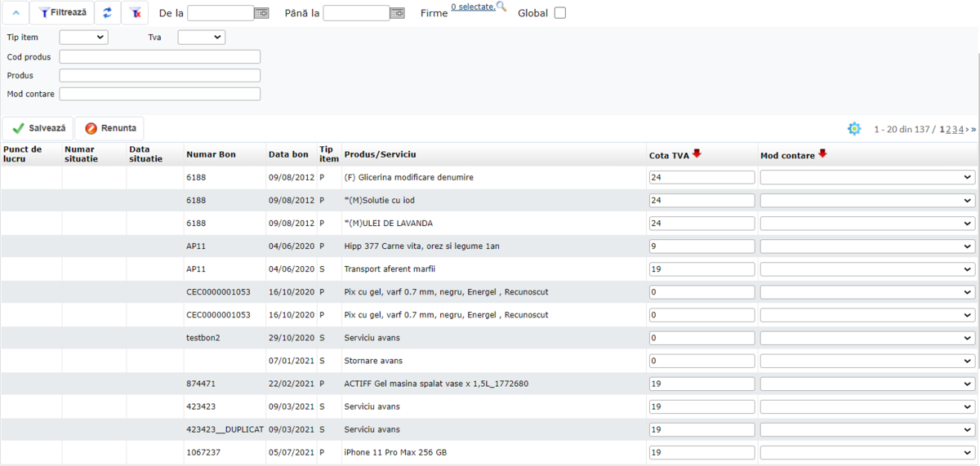Click the Renunta button
This screenshot has height=466, width=980.
pyautogui.click(x=109, y=128)
